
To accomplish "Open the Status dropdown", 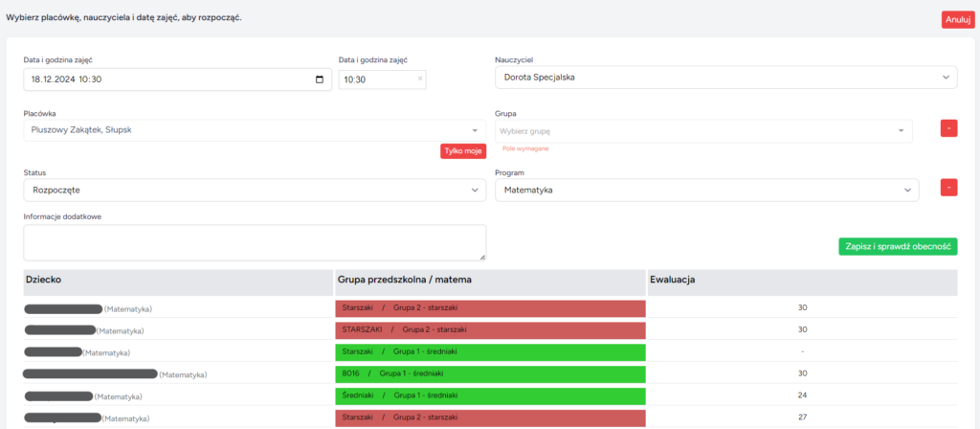I will pyautogui.click(x=255, y=190).
